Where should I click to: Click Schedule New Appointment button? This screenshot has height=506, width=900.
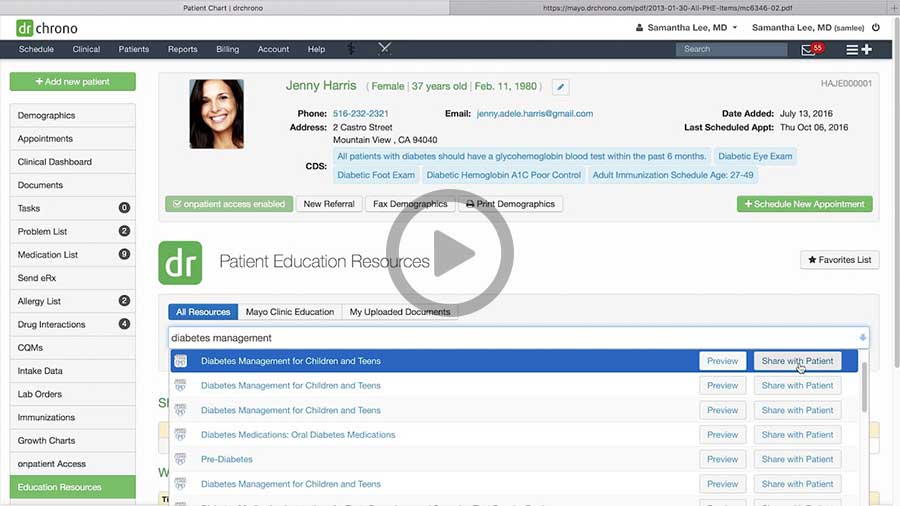coord(804,204)
